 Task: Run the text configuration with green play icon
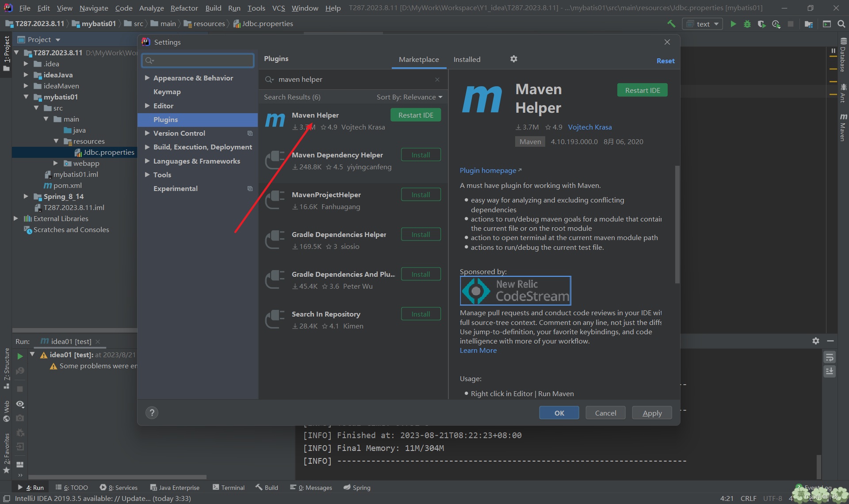coord(733,24)
